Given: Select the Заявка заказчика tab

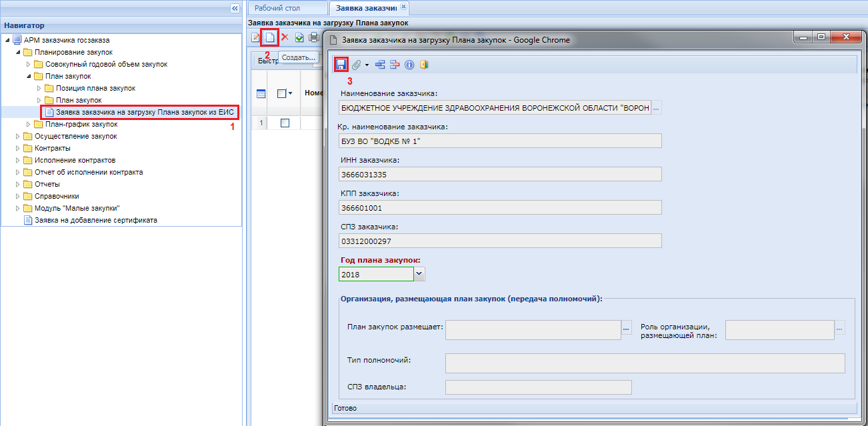Looking at the screenshot, I should point(366,8).
